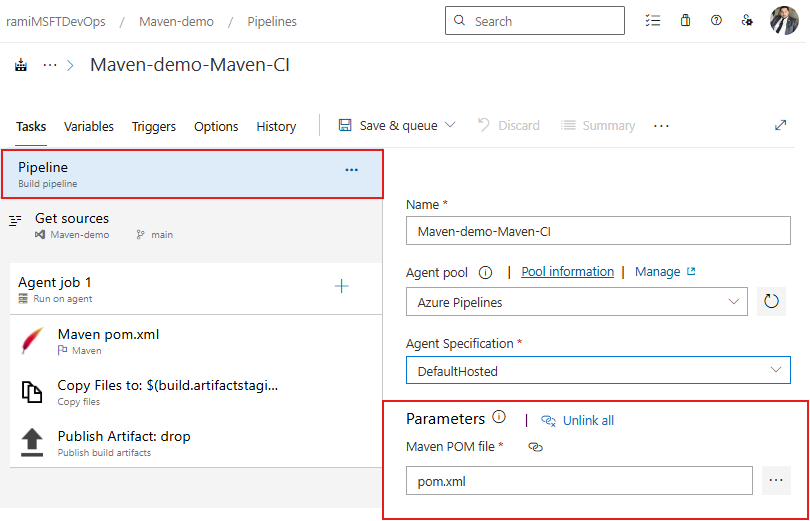Open the Agent pool Azure Pipelines dropdown
The height and width of the screenshot is (521, 810).
pos(577,302)
